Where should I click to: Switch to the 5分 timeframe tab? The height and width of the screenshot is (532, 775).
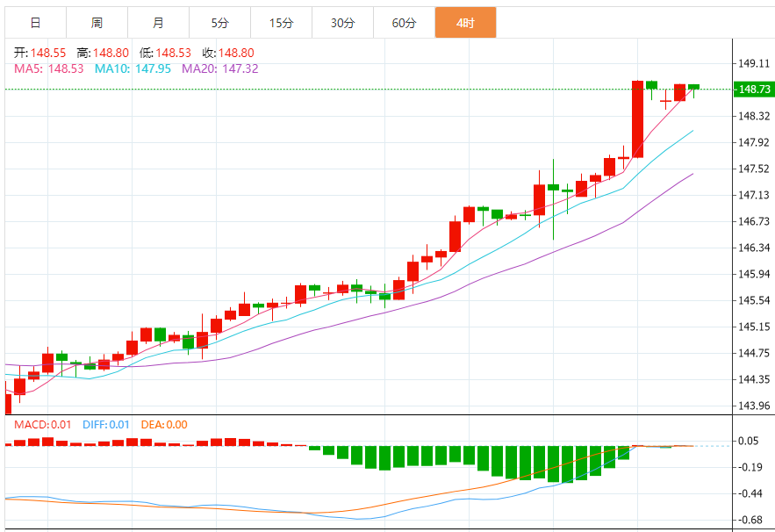click(219, 23)
